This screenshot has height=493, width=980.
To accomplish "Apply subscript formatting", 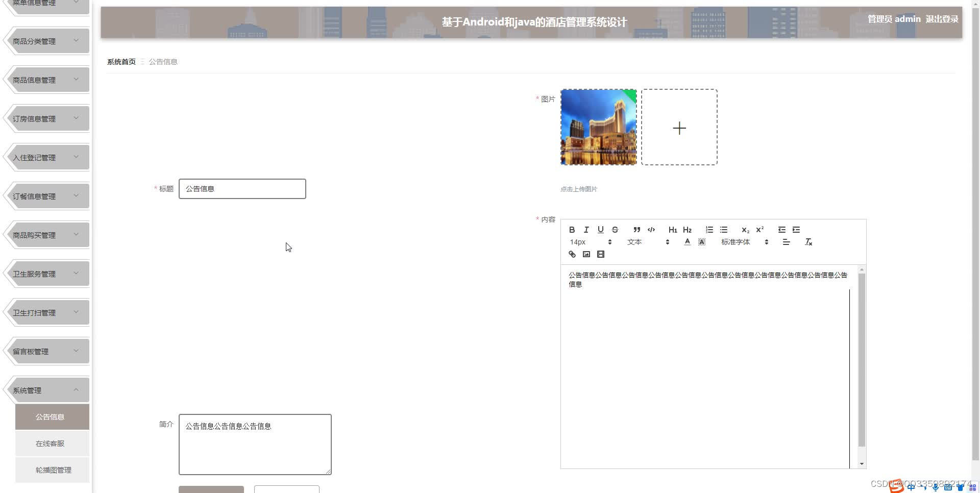I will (745, 230).
